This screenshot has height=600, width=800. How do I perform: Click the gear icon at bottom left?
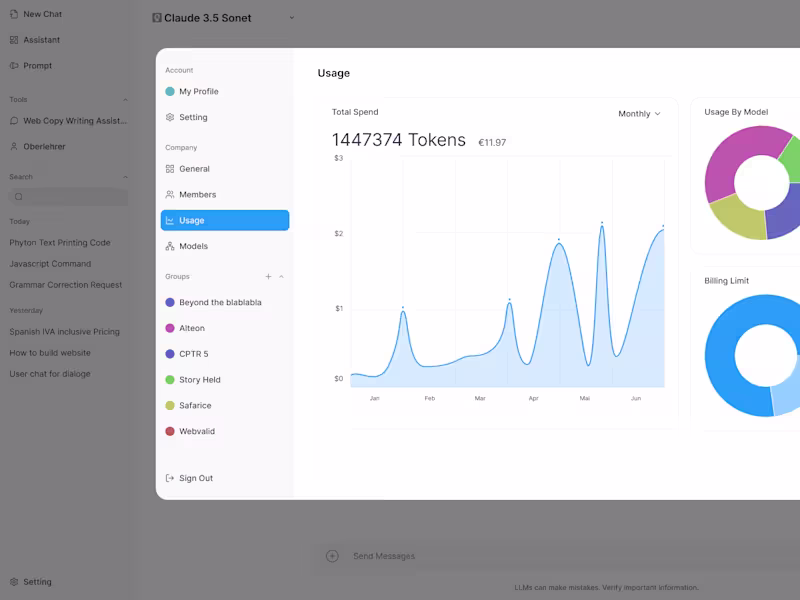pyautogui.click(x=14, y=582)
